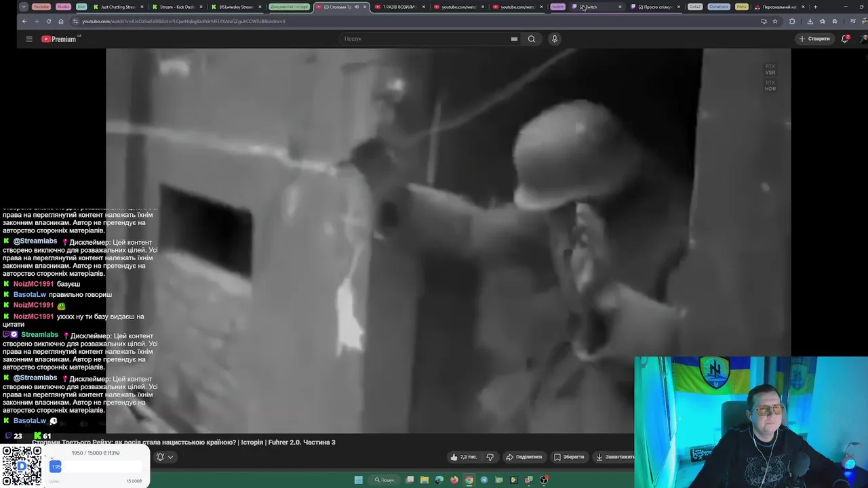Image resolution: width=868 pixels, height=488 pixels.
Task: Click chat username NoizMC1991 above базуеш
Action: click(x=33, y=284)
